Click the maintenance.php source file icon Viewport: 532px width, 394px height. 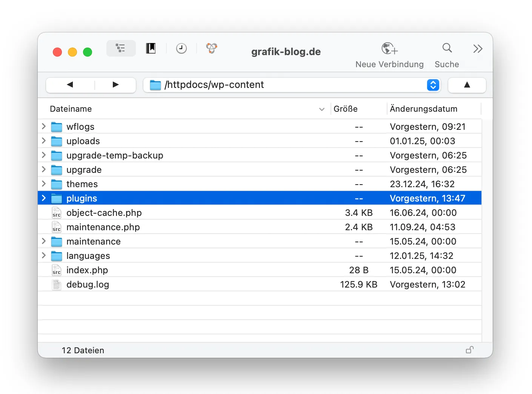(57, 227)
